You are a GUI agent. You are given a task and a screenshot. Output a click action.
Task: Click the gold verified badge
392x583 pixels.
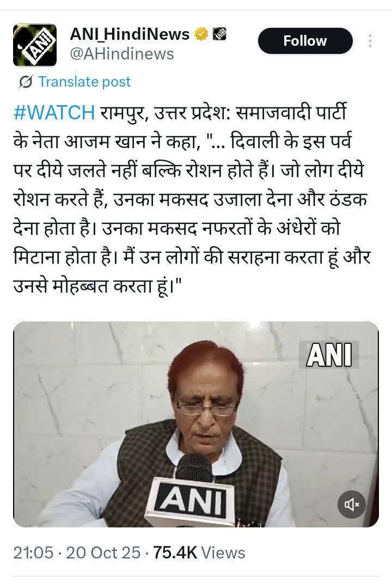(x=201, y=34)
